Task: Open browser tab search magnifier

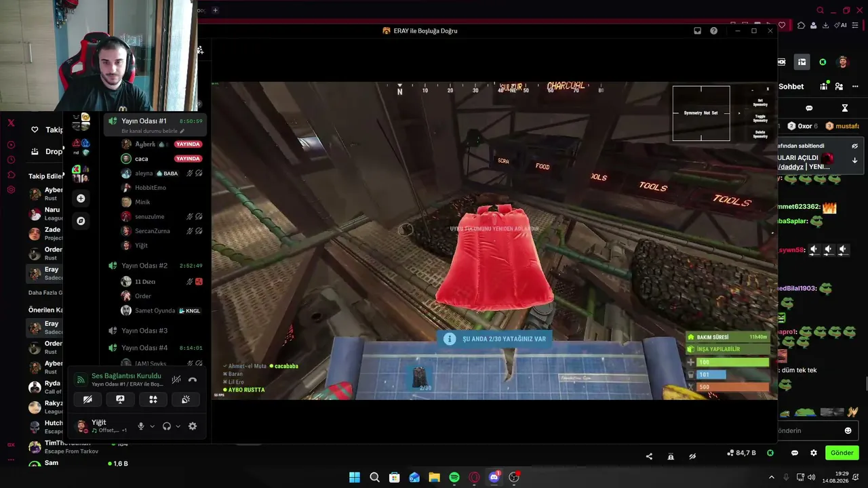Action: coord(821,10)
